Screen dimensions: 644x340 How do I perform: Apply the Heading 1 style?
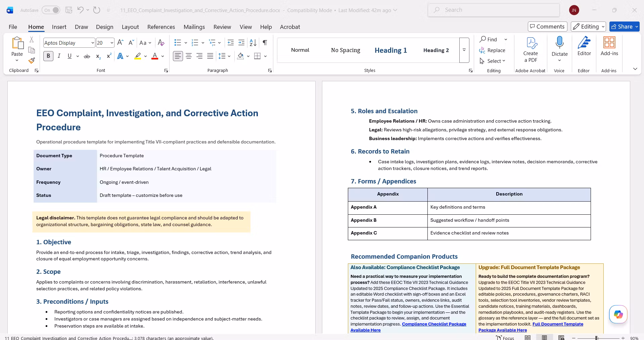[x=390, y=50]
